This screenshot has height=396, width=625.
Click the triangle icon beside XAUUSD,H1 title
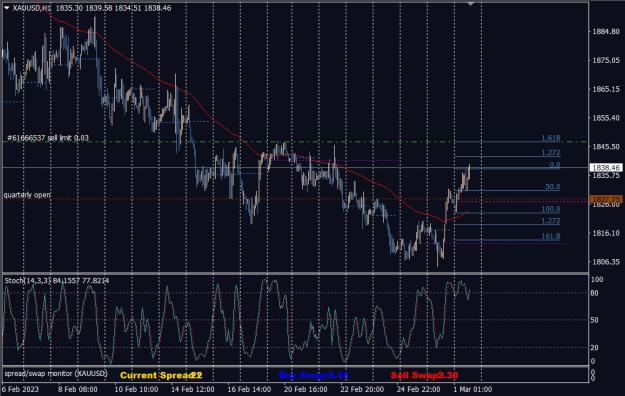point(6,8)
